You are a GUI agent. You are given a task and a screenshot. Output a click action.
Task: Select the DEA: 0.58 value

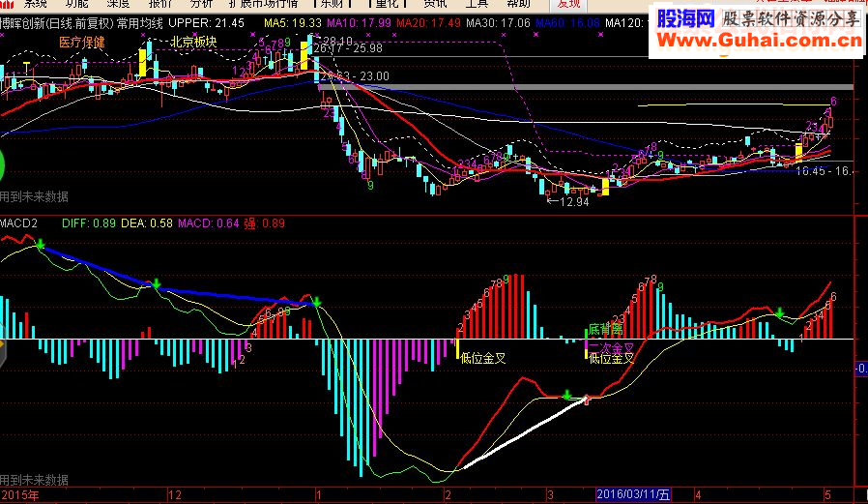coord(147,223)
